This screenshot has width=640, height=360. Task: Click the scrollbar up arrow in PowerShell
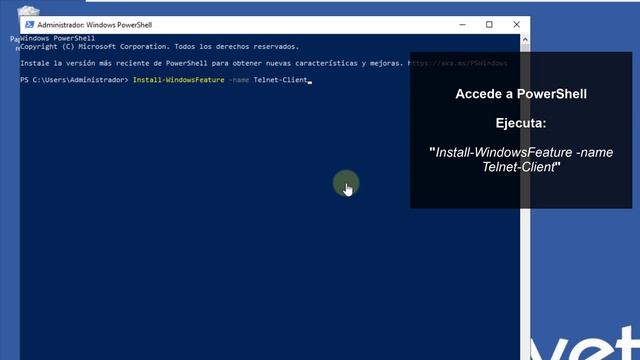[x=525, y=40]
